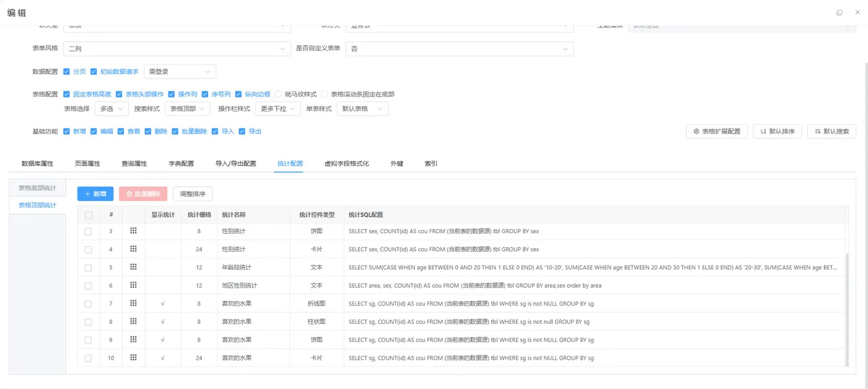Open the 需登录 dropdown
This screenshot has height=389, width=868.
coord(179,71)
